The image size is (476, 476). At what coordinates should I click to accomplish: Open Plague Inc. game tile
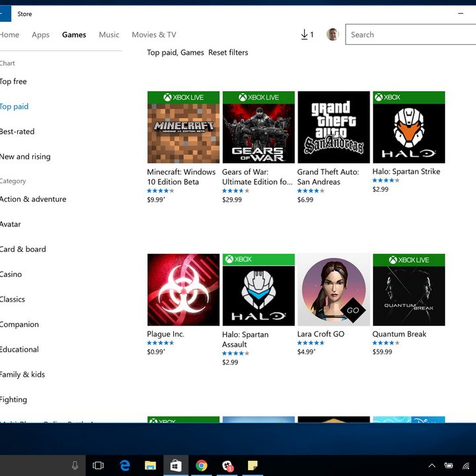click(x=183, y=290)
